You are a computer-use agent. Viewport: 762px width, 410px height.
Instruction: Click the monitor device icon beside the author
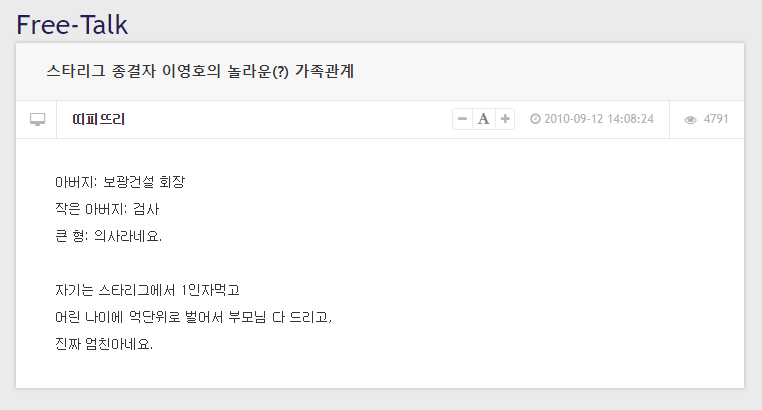(x=37, y=120)
